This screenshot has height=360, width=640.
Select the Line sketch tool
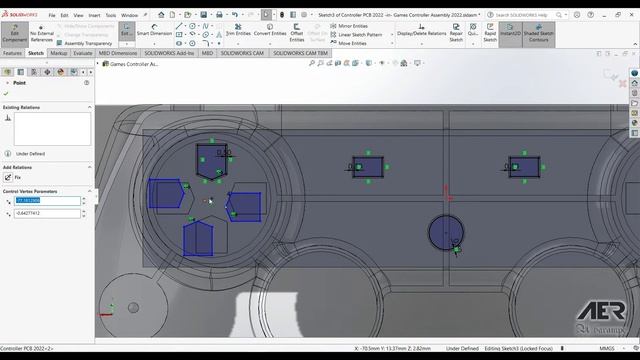click(x=179, y=26)
